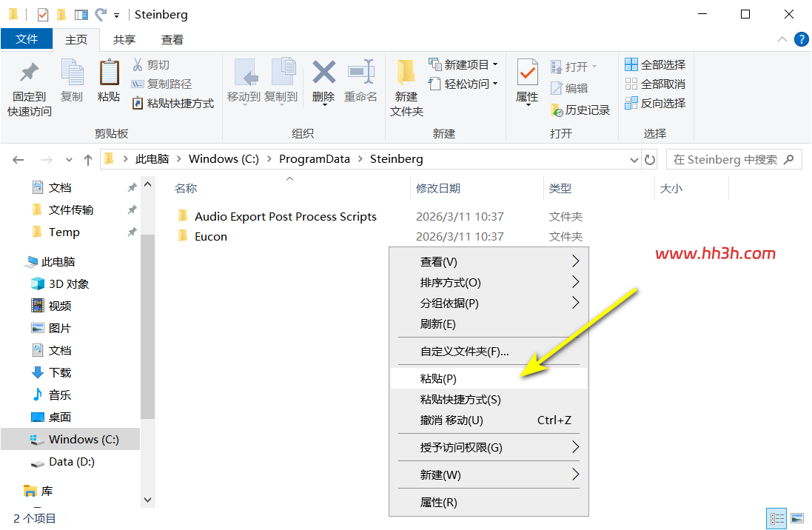
Task: Click the Cut scissors button
Action: click(x=151, y=64)
